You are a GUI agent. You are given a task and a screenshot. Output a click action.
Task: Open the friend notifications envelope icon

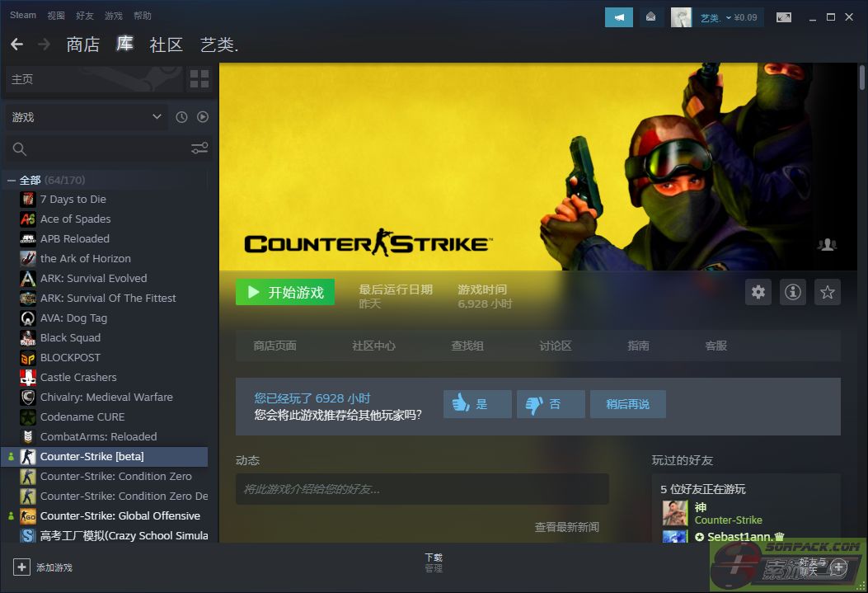coord(651,17)
